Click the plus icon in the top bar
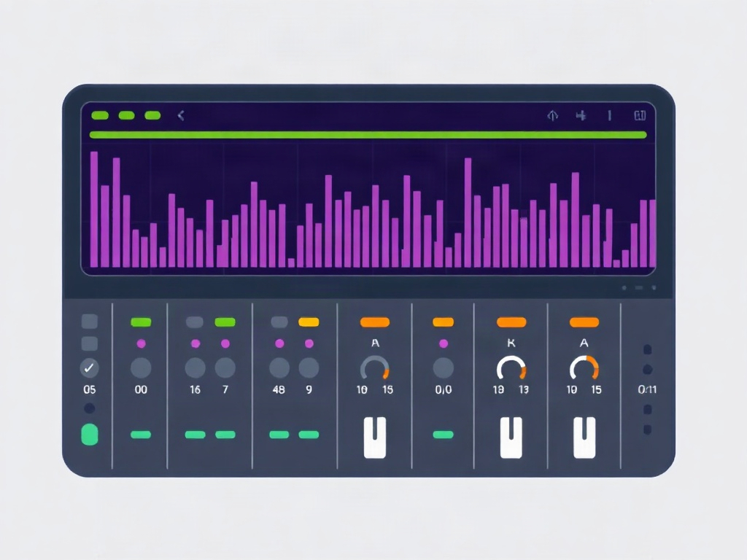This screenshot has height=560, width=747. pos(581,115)
